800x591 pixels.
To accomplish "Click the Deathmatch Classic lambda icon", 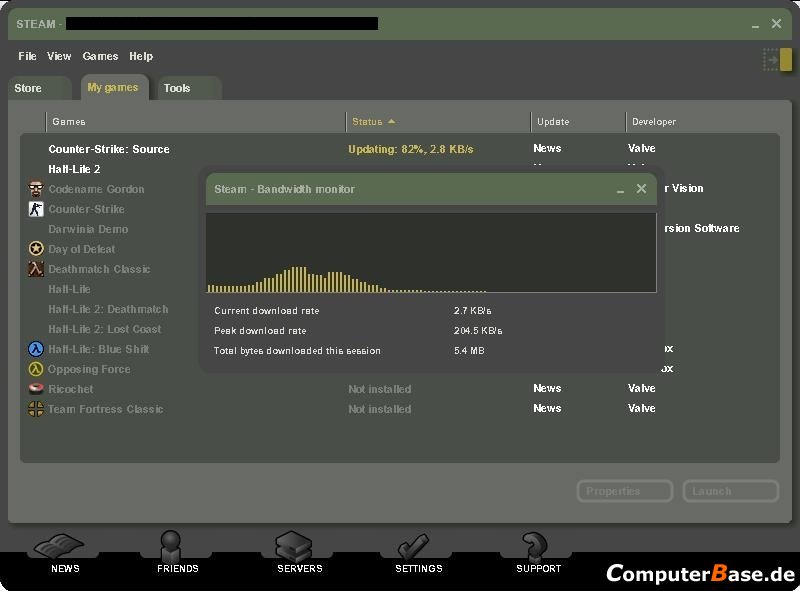I will (x=36, y=269).
